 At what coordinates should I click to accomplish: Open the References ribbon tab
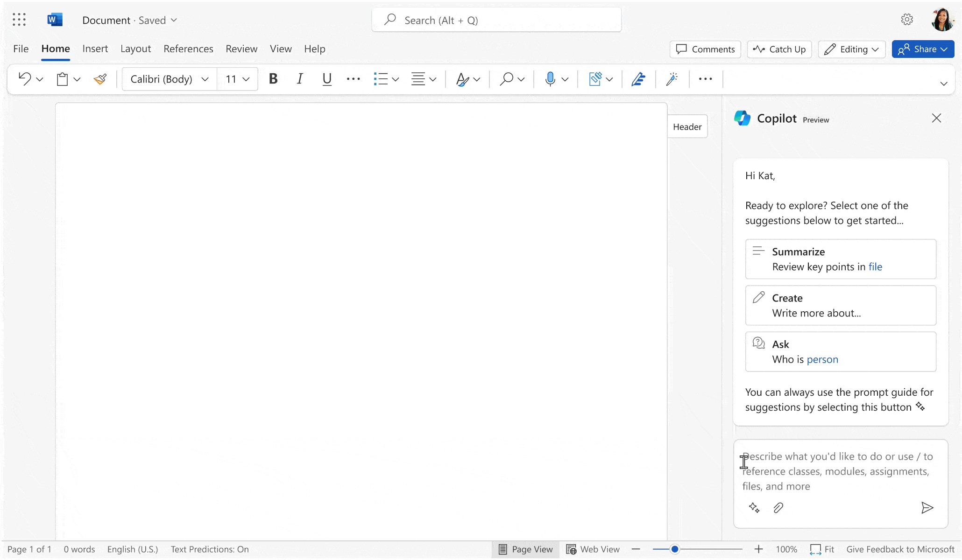188,49
